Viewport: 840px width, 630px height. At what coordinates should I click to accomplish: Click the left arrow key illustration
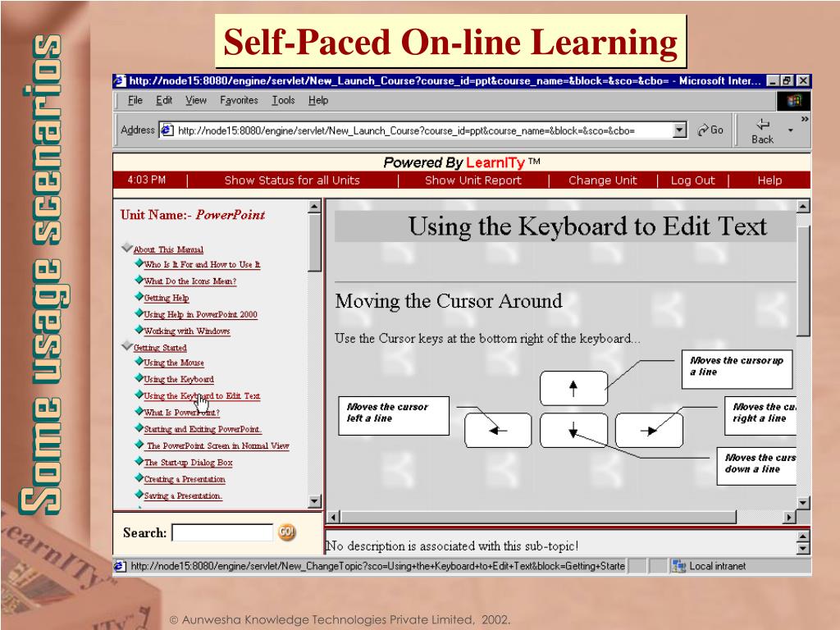coord(498,430)
